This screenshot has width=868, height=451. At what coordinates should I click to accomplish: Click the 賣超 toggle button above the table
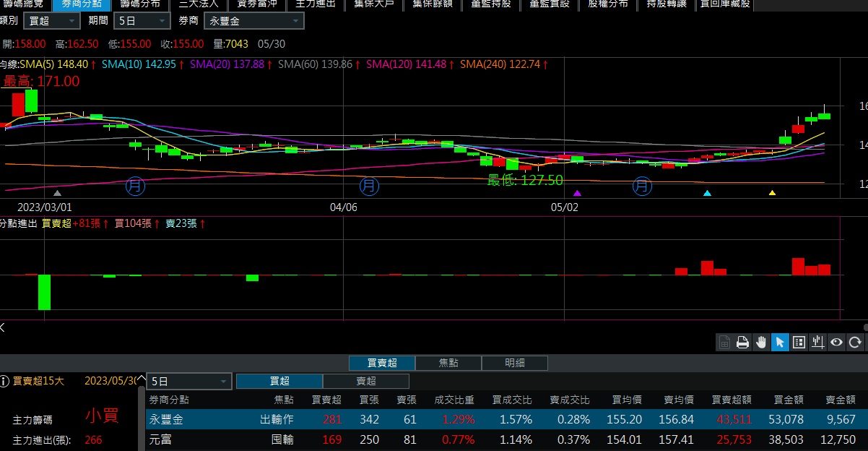tap(366, 381)
